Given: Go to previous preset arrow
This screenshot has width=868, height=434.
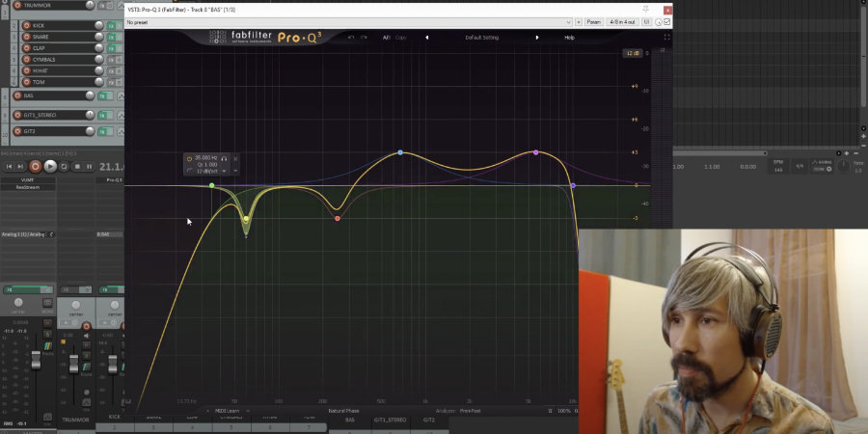Looking at the screenshot, I should pos(427,38).
